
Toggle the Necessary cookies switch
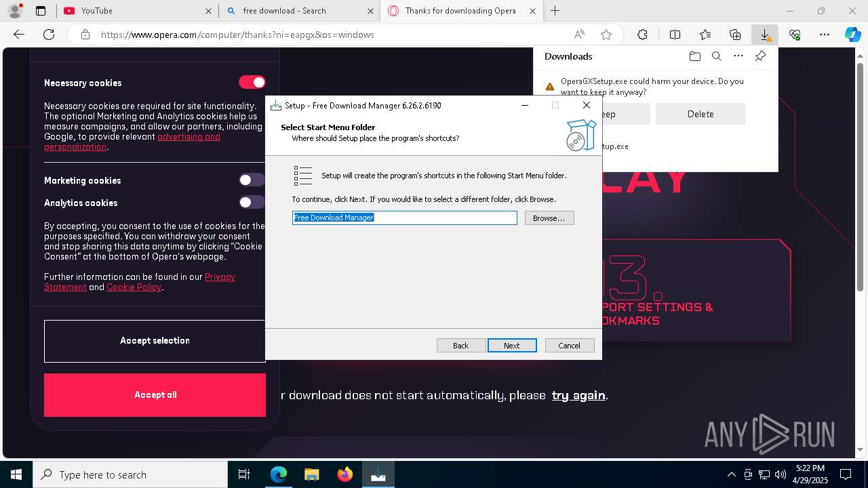click(x=252, y=82)
